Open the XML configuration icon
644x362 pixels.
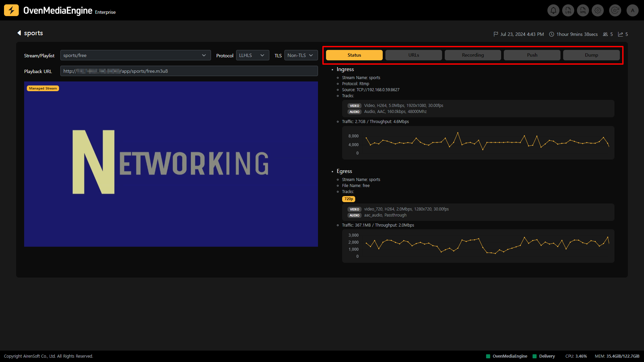pos(583,10)
